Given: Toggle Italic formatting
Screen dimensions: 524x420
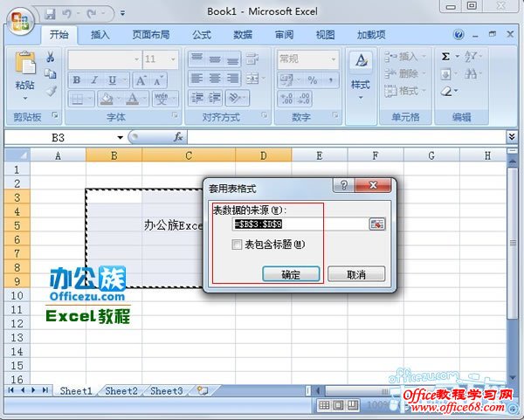Looking at the screenshot, I should 94,80.
